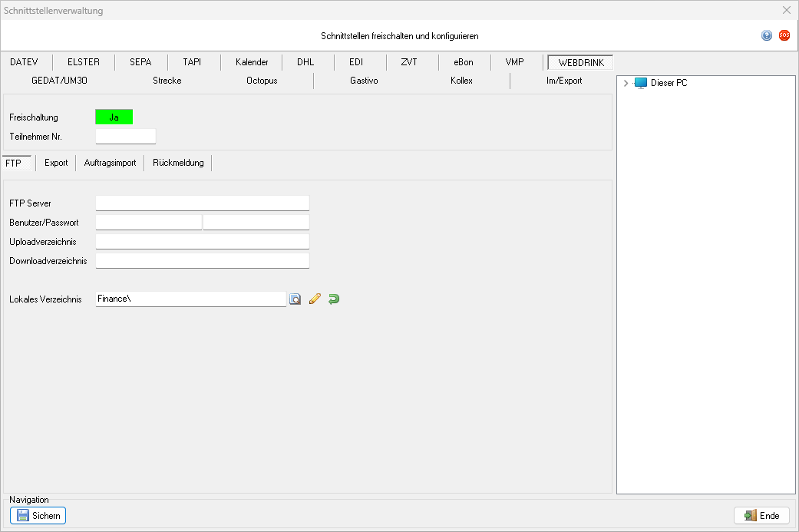Viewport: 799px width, 532px height.
Task: Click the pencil edit icon
Action: [314, 299]
